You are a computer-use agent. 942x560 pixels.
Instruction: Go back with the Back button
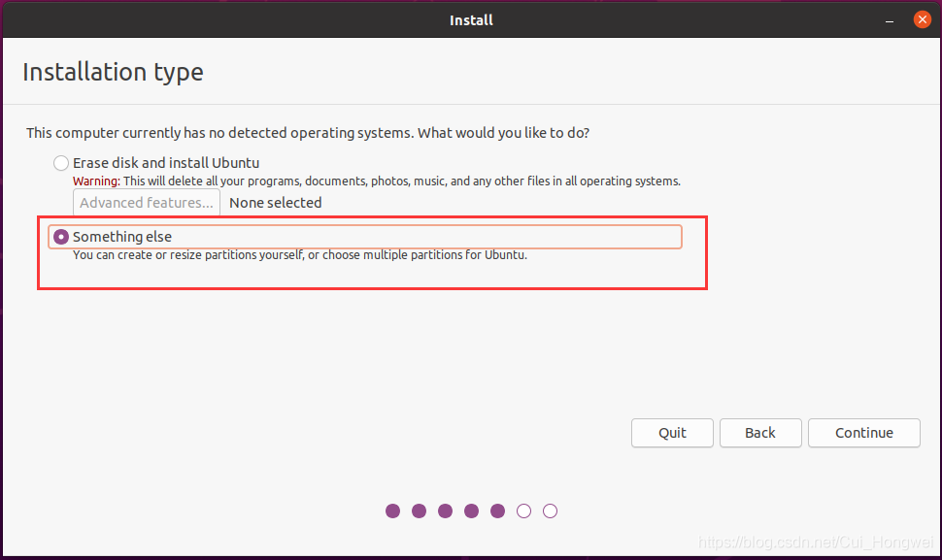coord(760,433)
